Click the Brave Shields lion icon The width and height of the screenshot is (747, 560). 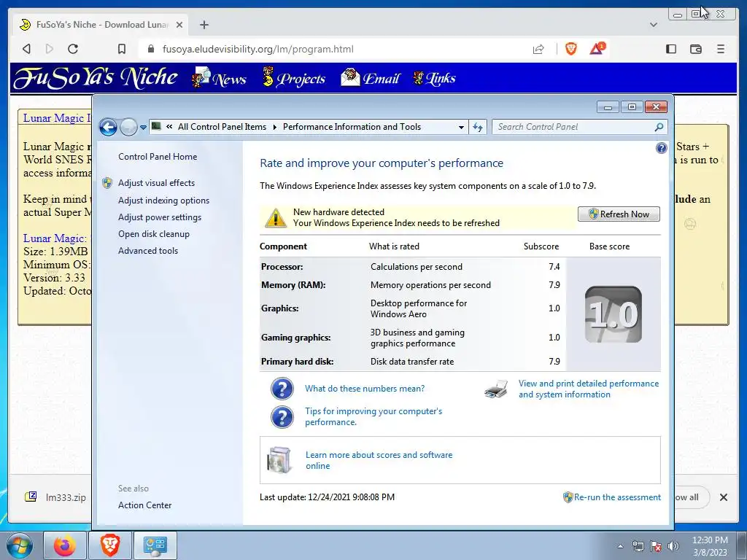pos(570,49)
